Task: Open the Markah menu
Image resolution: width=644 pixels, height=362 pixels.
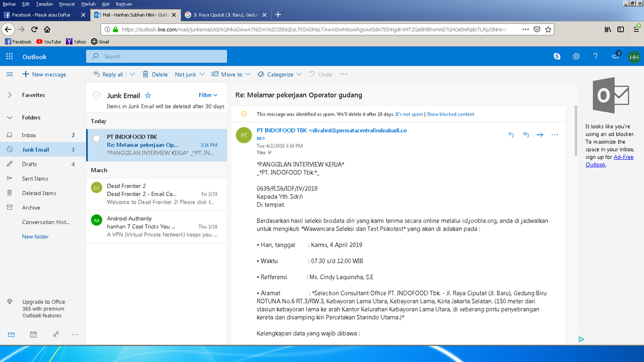Action: (89, 4)
